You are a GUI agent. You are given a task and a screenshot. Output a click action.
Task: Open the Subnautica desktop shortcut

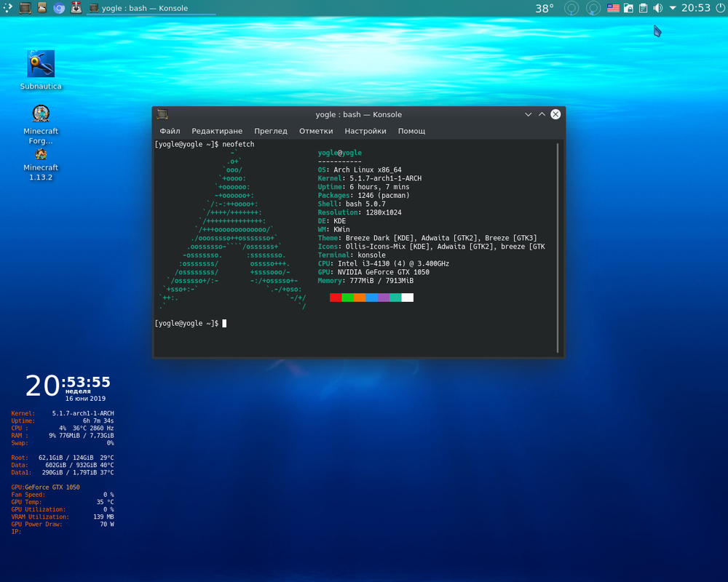pos(41,70)
